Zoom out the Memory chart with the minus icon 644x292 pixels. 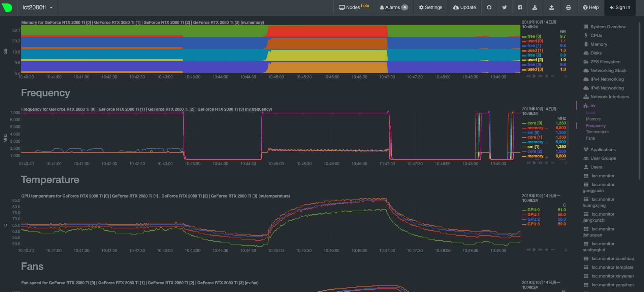point(553,76)
